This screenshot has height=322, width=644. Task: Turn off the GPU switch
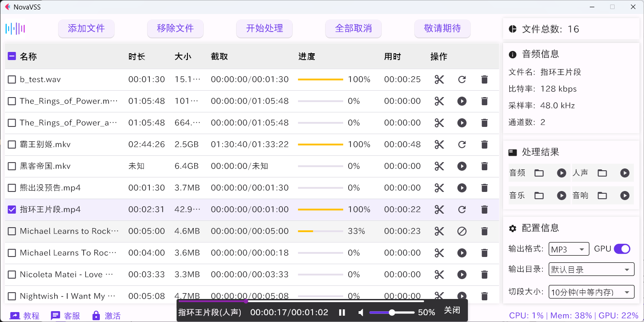click(x=622, y=249)
